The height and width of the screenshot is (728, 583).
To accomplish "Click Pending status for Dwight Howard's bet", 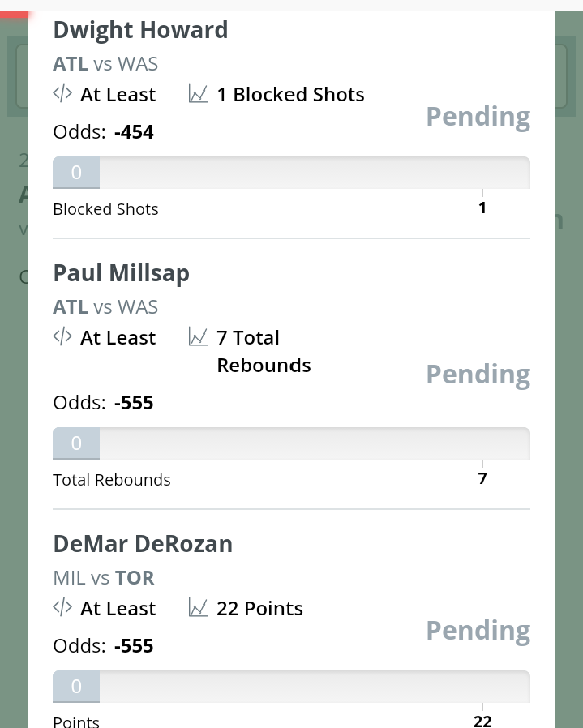I will 478,117.
